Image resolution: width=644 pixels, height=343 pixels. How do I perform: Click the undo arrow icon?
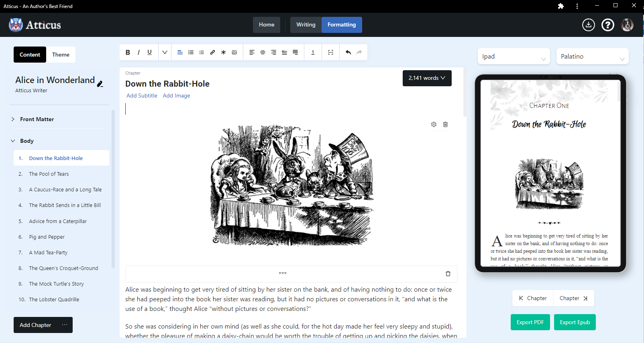pyautogui.click(x=348, y=52)
